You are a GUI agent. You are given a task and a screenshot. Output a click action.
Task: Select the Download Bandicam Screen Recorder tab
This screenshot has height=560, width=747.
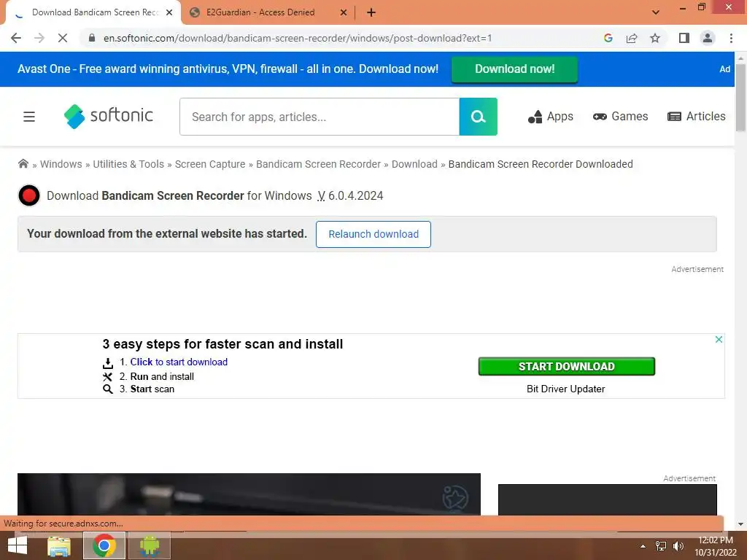point(96,12)
